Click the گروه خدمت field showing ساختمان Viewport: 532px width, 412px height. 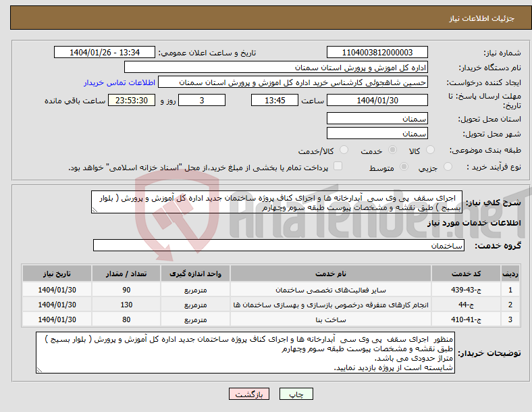pyautogui.click(x=279, y=246)
